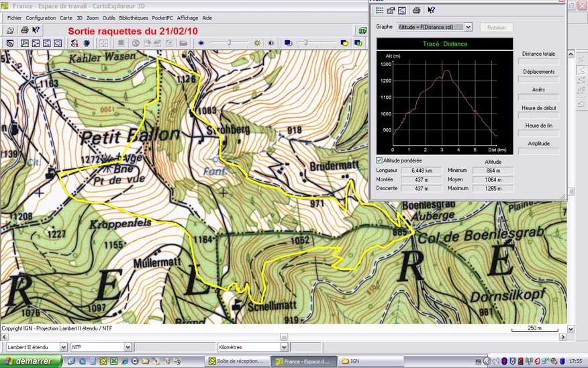Viewport: 588px width, 368px height.
Task: Adjust the brightness slider handle
Action: [x=229, y=43]
